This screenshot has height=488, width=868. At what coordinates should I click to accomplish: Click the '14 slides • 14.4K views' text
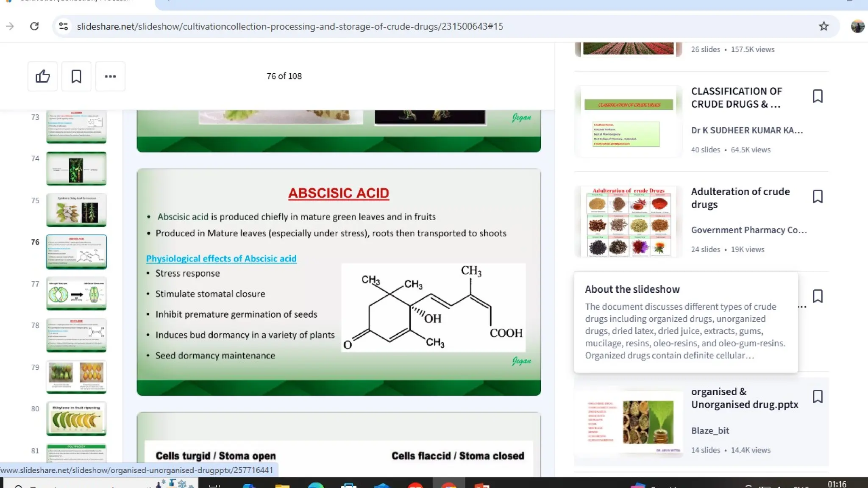pos(731,450)
